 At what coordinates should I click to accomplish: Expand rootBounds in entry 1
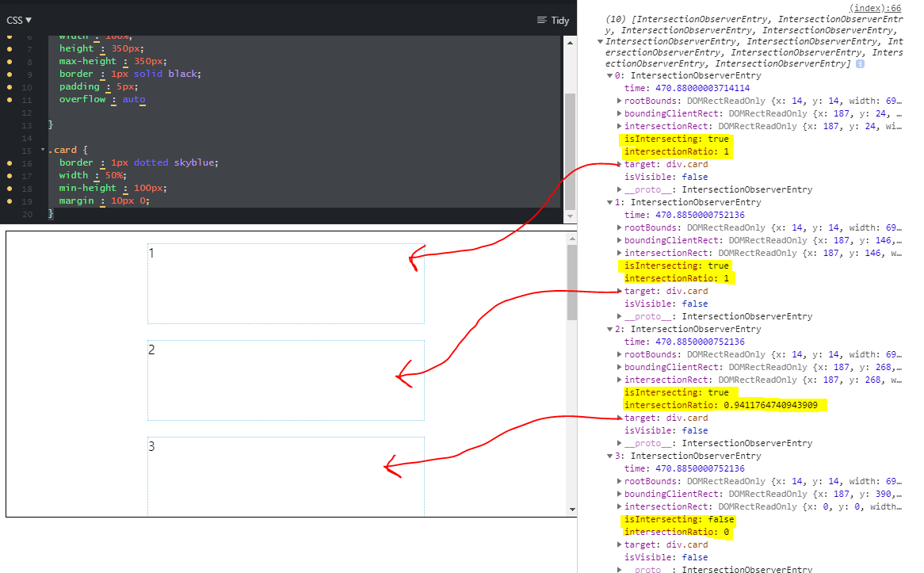(620, 227)
